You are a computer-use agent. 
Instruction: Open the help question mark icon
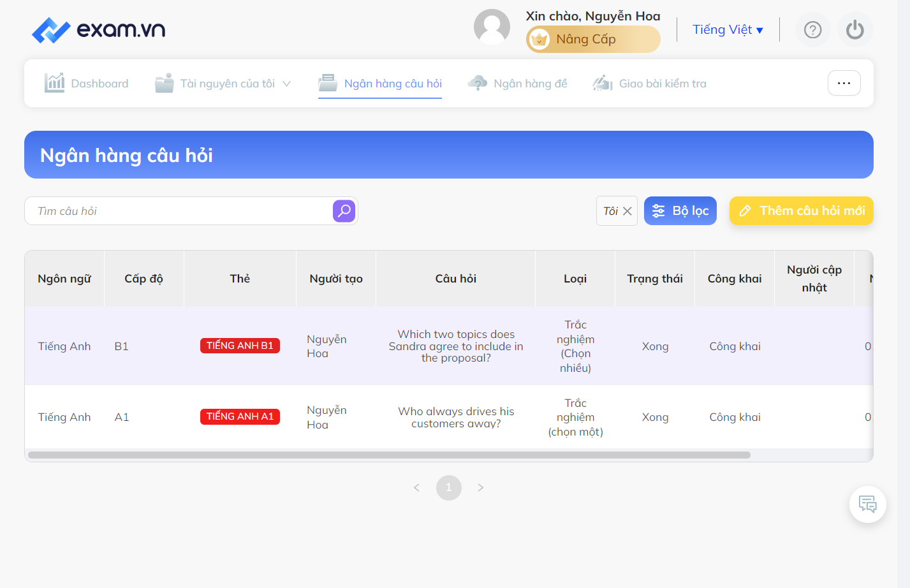812,30
